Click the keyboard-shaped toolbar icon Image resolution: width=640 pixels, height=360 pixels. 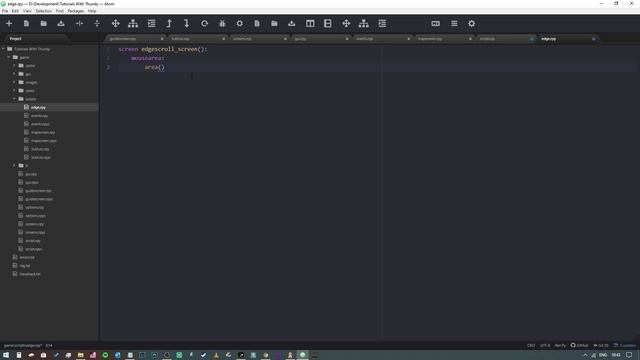coord(436,24)
